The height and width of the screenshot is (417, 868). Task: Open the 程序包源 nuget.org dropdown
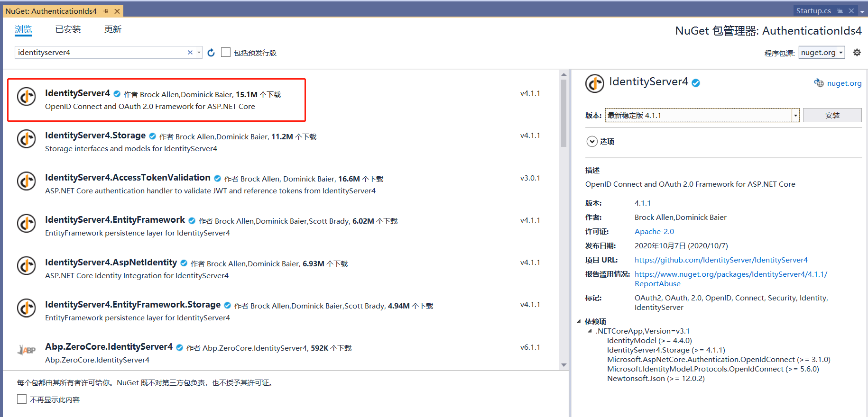click(822, 53)
